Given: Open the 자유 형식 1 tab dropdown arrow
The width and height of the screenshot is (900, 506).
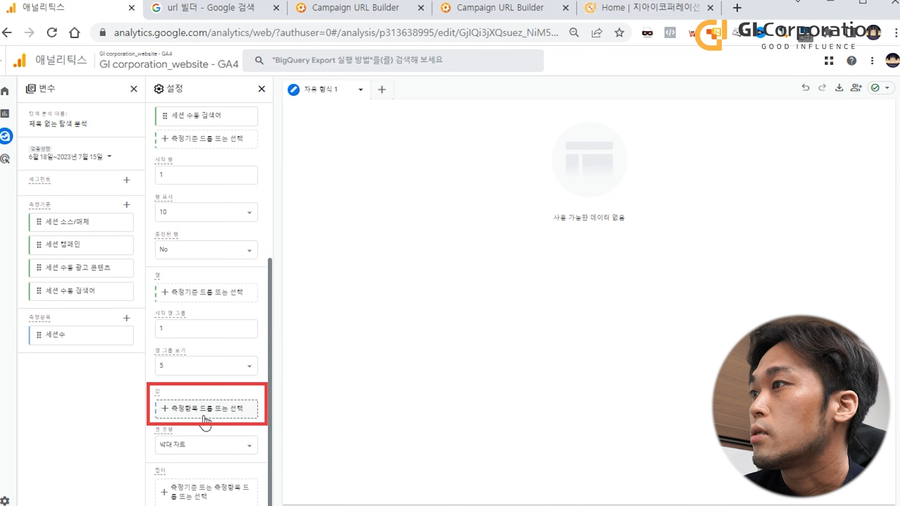Looking at the screenshot, I should (x=360, y=89).
